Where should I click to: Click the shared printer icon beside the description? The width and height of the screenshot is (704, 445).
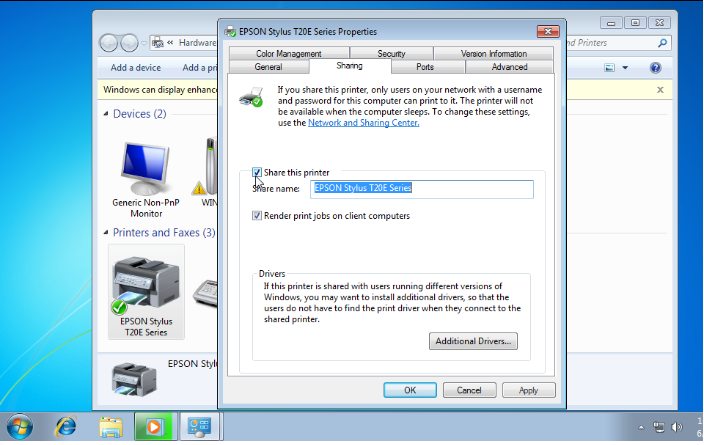tap(251, 97)
